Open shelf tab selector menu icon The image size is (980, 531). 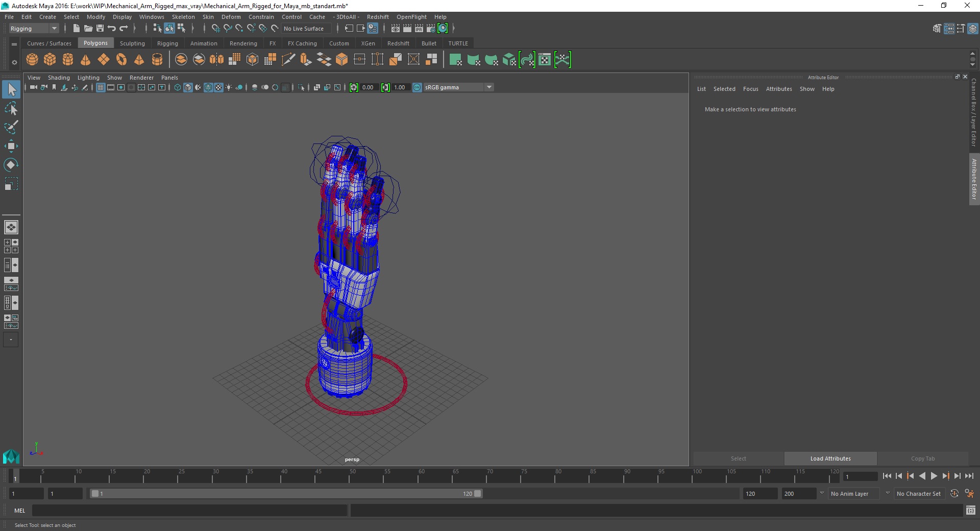click(x=14, y=44)
